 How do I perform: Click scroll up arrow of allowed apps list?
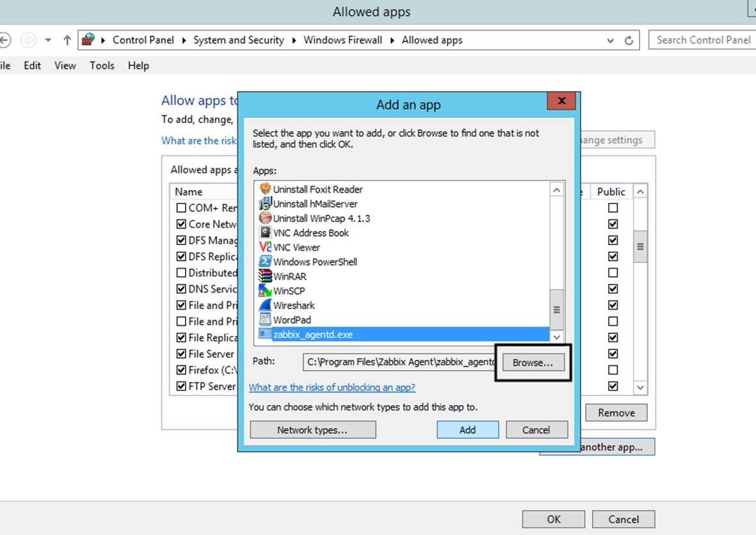(640, 192)
